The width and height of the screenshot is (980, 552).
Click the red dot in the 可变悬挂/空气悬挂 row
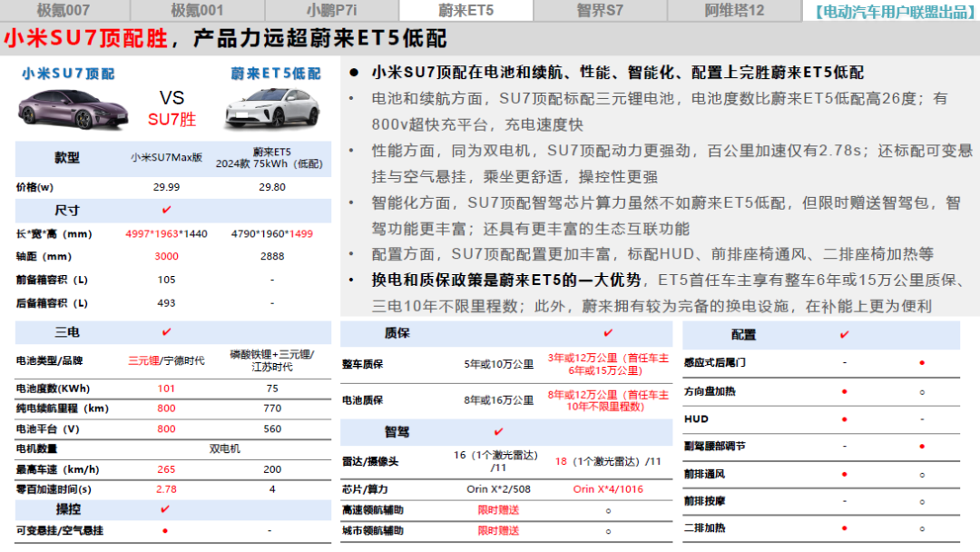tap(165, 531)
